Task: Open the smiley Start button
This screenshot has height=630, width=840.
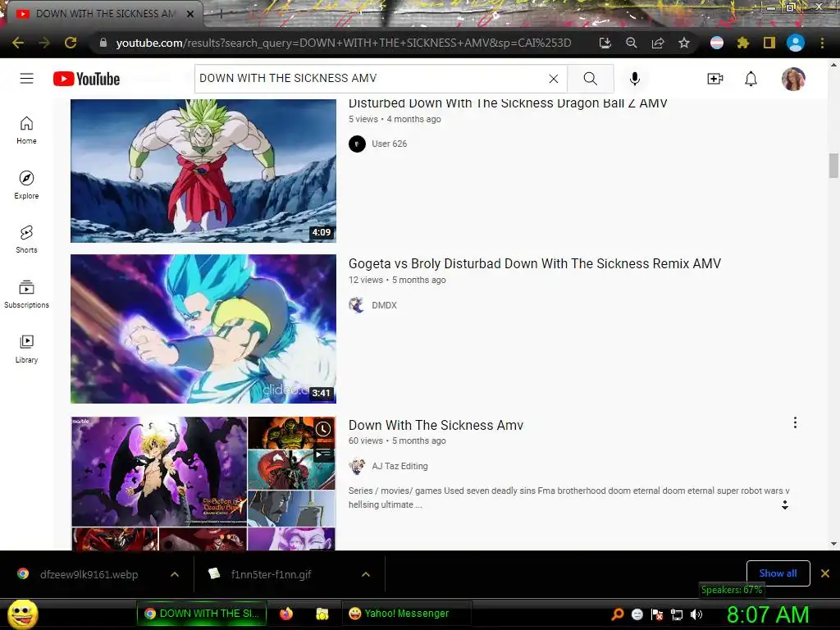Action: click(x=23, y=614)
